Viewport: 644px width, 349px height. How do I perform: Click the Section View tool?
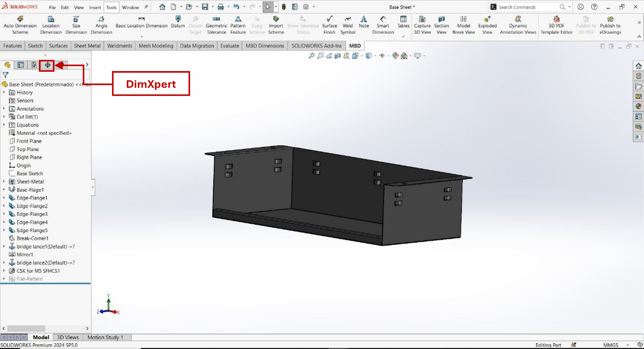coord(441,25)
